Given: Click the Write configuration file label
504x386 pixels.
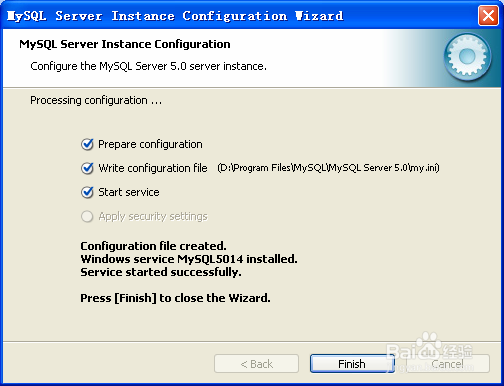Looking at the screenshot, I should point(153,168).
